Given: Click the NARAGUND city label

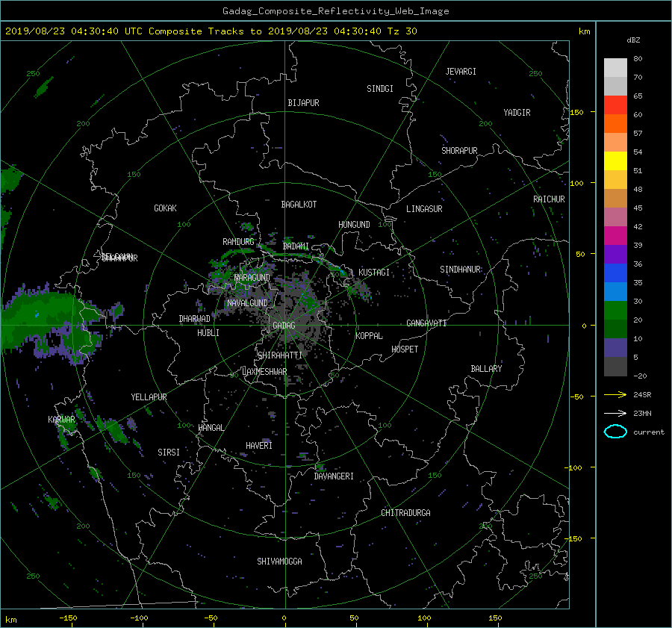Looking at the screenshot, I should tap(252, 278).
